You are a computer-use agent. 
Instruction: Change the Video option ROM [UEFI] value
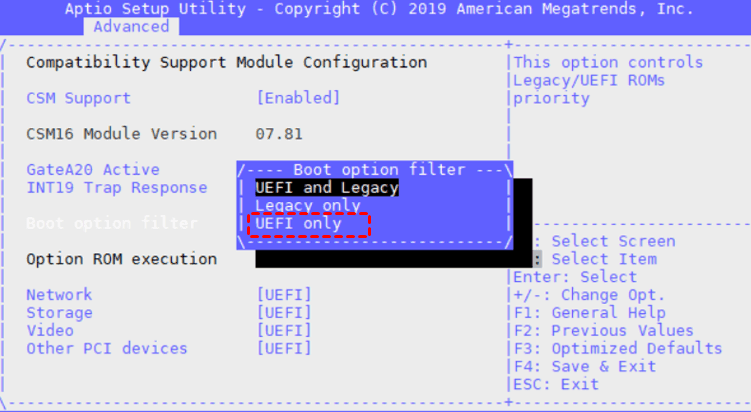click(x=284, y=330)
